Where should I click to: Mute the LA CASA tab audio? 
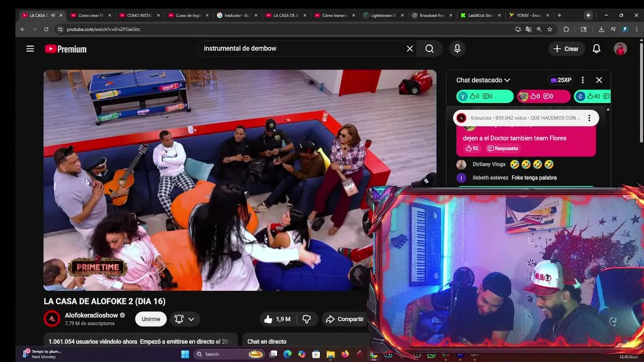53,16
